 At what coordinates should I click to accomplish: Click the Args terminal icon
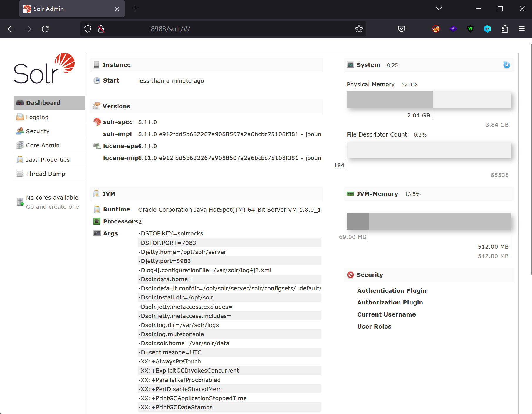pos(97,233)
